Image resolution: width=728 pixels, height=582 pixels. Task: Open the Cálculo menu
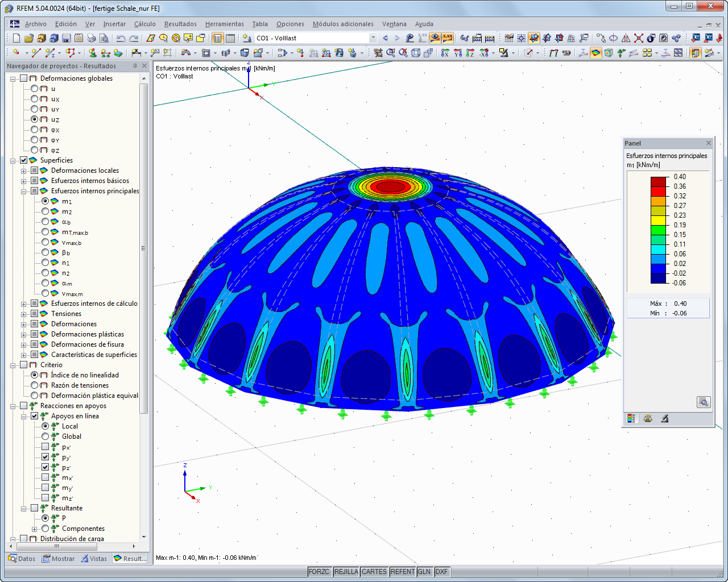pos(144,24)
